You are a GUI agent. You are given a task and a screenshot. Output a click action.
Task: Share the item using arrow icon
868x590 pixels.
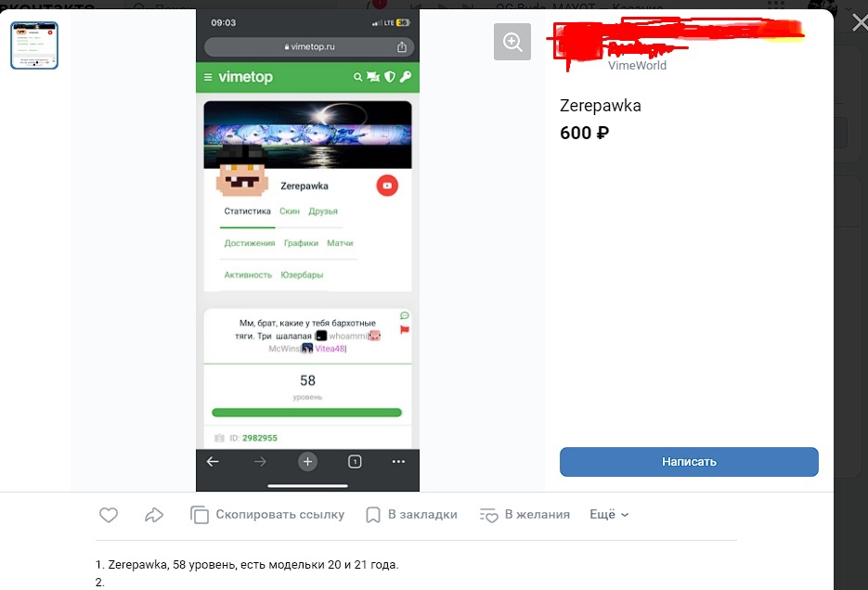[154, 515]
